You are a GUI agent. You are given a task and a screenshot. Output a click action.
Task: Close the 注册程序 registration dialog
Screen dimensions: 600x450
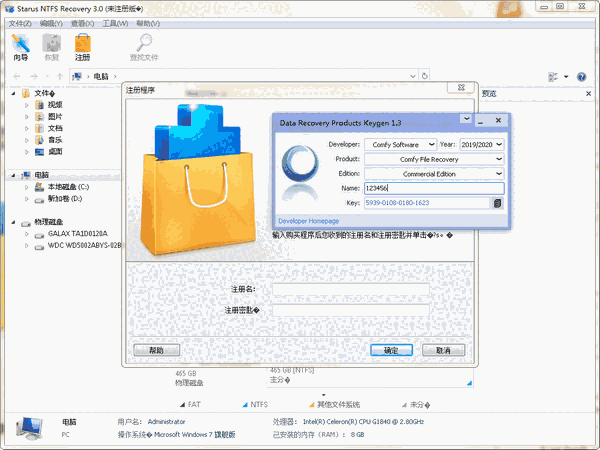tap(461, 87)
